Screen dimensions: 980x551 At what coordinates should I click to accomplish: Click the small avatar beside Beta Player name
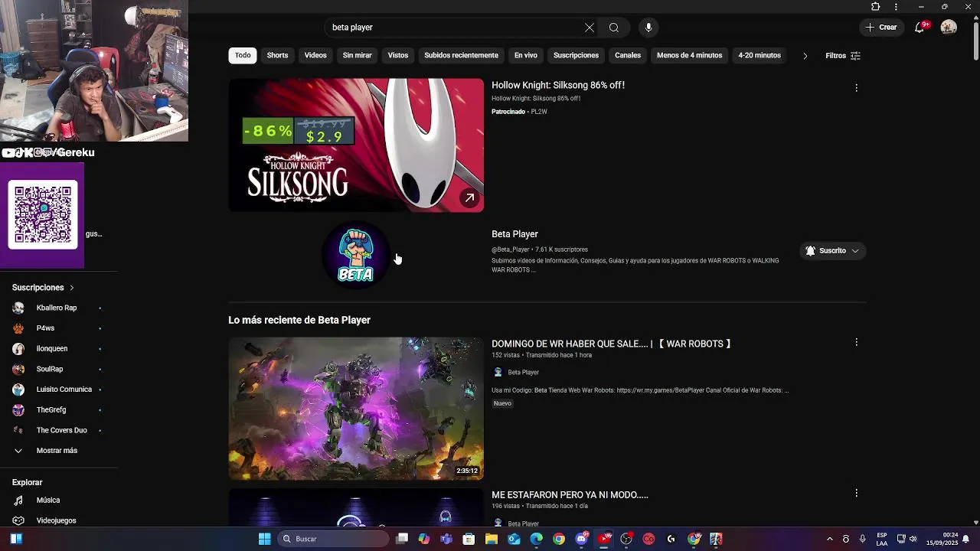coord(498,373)
